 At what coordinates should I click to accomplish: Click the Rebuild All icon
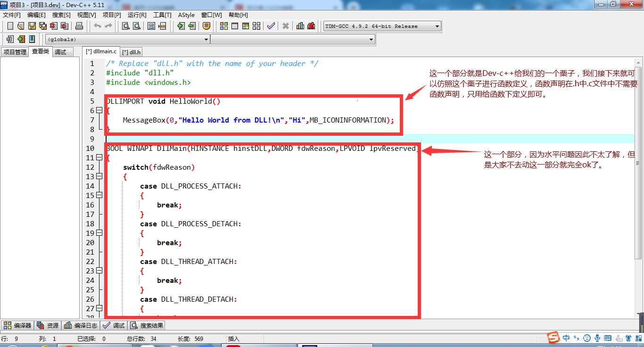(x=256, y=26)
